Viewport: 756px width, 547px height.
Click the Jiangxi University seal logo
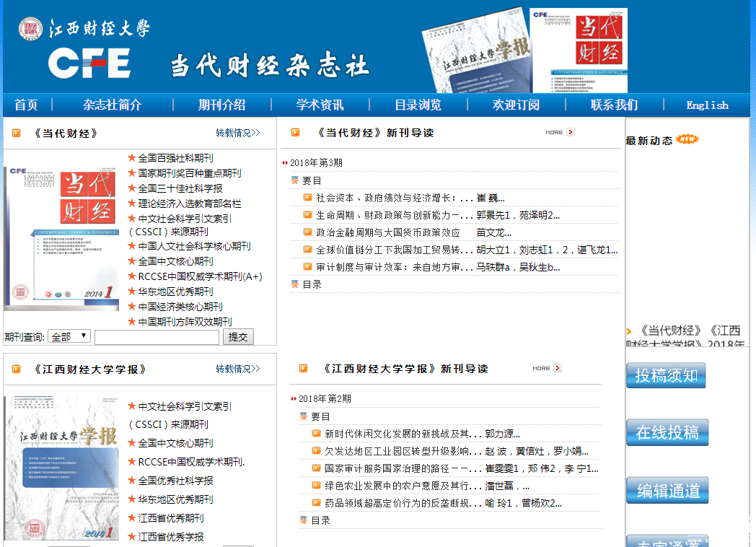click(30, 28)
